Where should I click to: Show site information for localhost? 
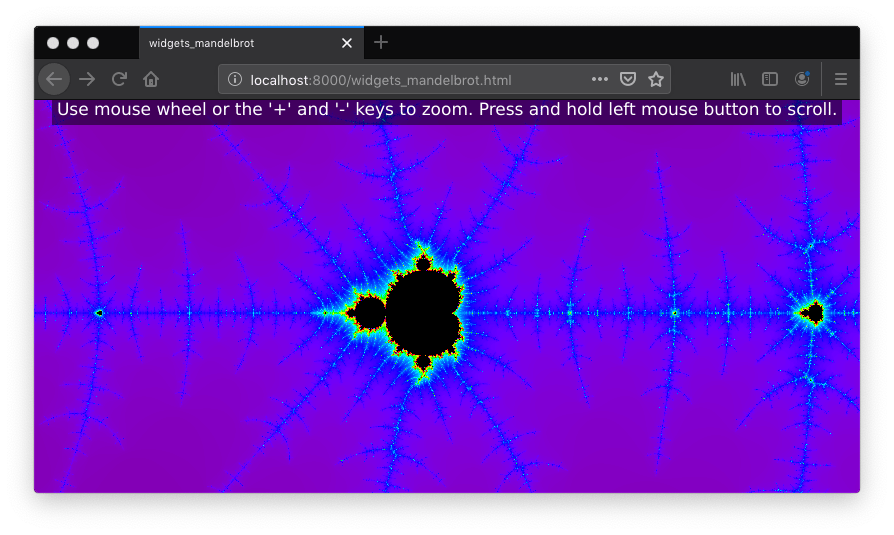pyautogui.click(x=235, y=79)
